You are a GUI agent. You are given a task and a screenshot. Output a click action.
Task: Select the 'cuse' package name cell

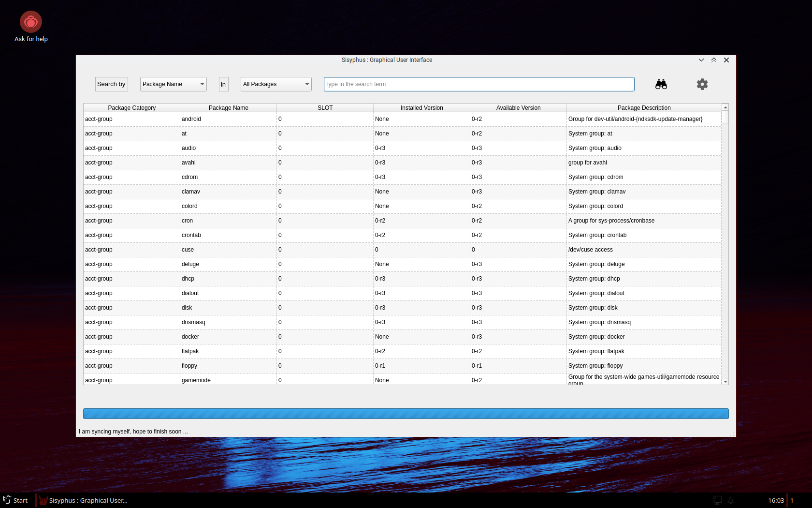point(229,250)
